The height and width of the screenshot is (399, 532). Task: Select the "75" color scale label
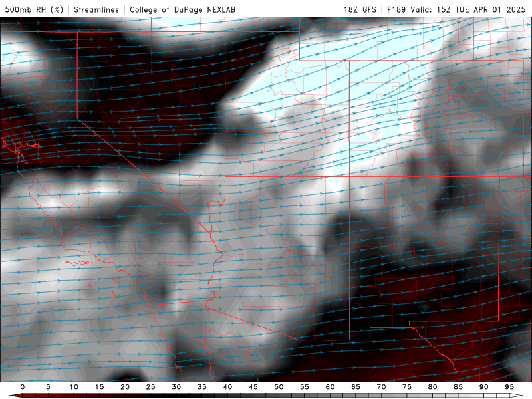[x=407, y=387]
